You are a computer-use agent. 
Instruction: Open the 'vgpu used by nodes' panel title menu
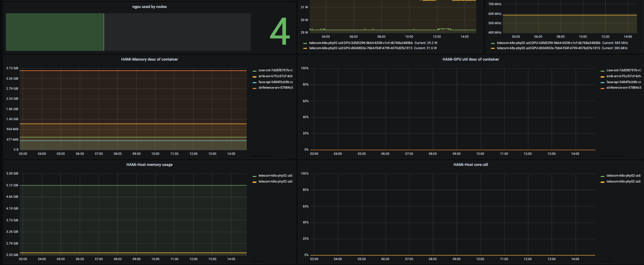coord(149,7)
